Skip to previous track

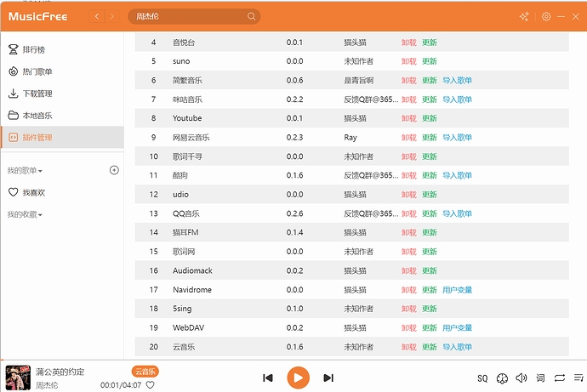(268, 378)
